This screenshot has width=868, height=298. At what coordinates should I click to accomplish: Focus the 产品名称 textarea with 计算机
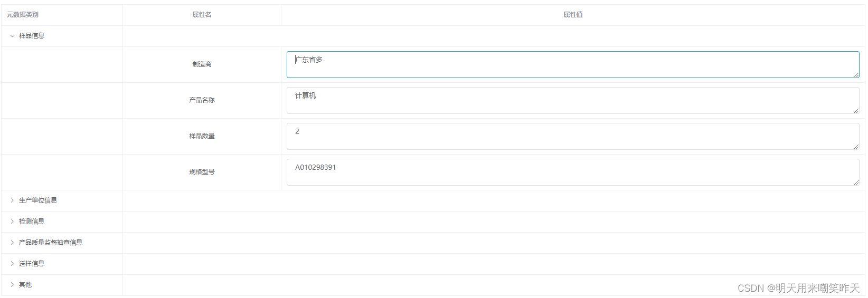pos(573,100)
